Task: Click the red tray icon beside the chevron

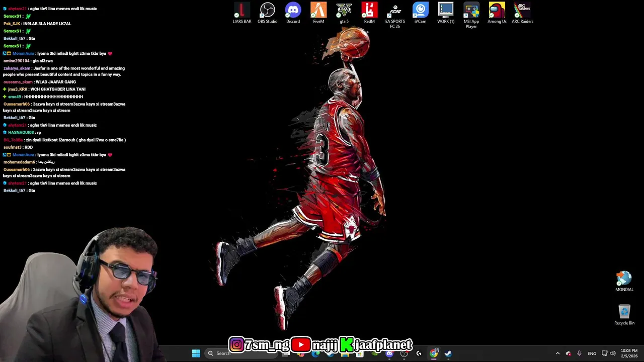Action: click(569, 353)
